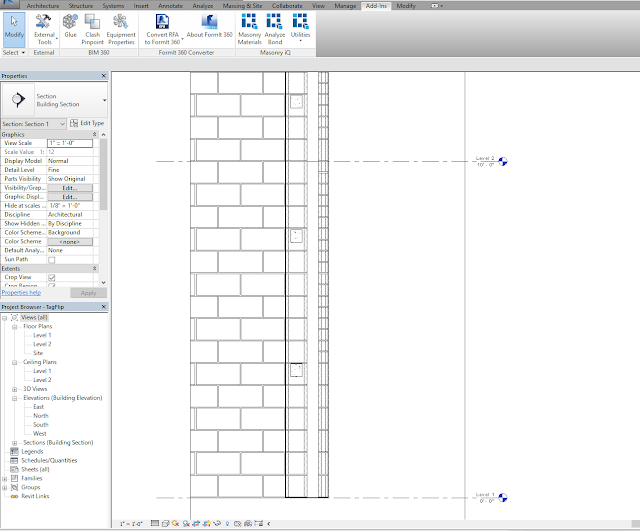The width and height of the screenshot is (640, 531).
Task: Toggle Sun Path icon in view bar
Action: (176, 523)
